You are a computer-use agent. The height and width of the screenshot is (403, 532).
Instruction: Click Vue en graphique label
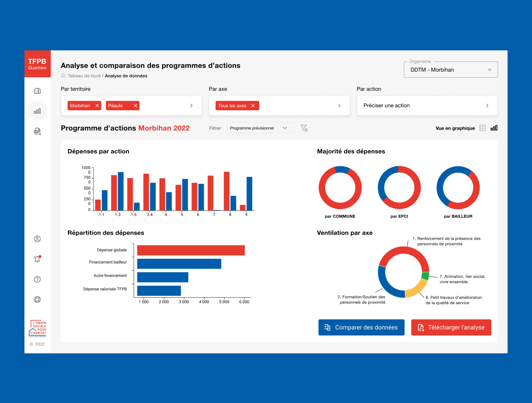455,128
